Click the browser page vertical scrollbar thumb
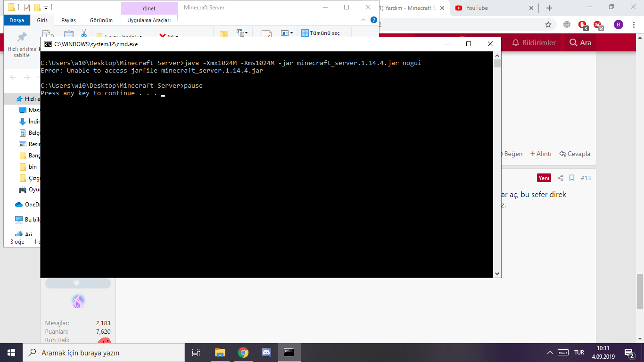 640,290
